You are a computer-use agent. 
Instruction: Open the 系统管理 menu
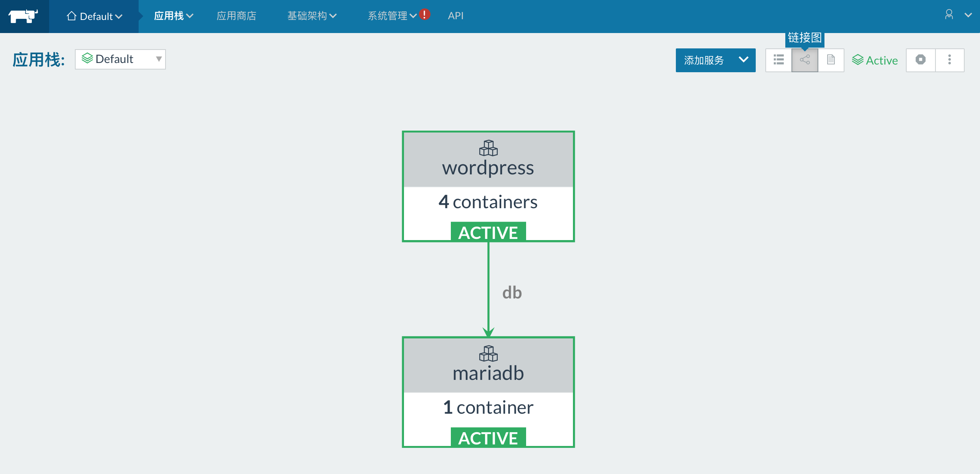click(392, 16)
